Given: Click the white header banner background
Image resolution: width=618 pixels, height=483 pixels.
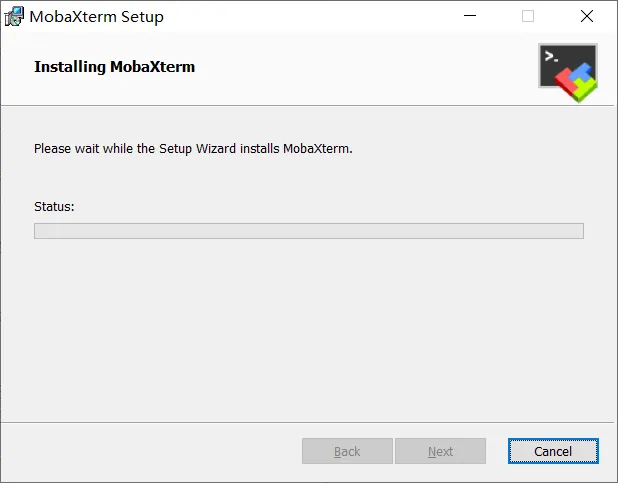Looking at the screenshot, I should [x=355, y=69].
